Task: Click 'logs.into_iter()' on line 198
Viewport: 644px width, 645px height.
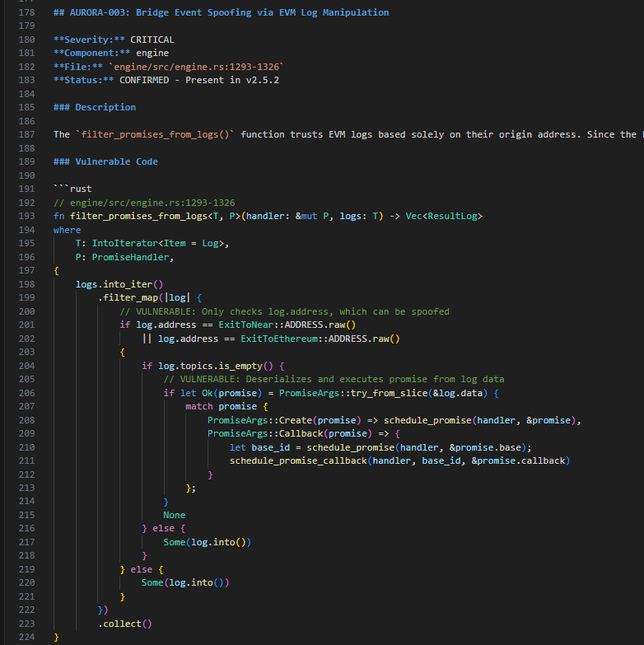Action: point(119,284)
